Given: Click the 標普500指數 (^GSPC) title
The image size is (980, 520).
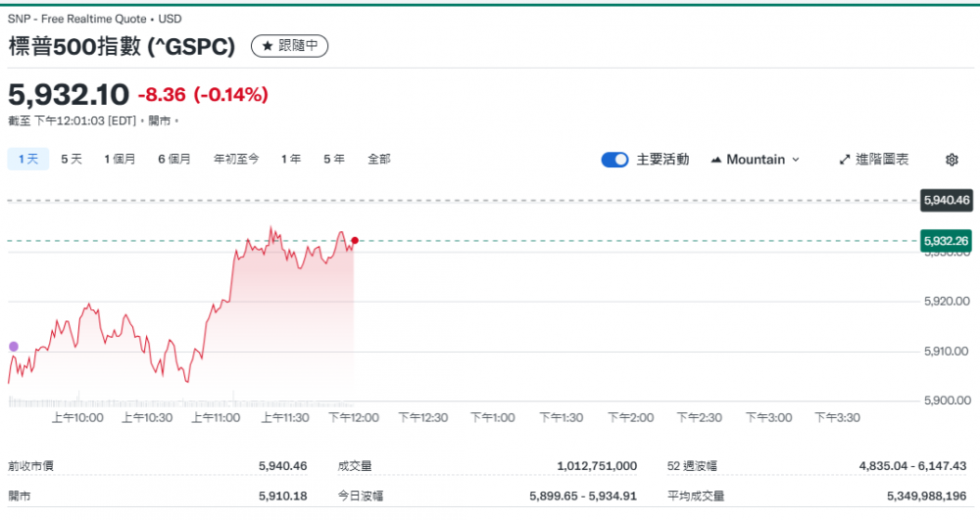Looking at the screenshot, I should click(122, 46).
